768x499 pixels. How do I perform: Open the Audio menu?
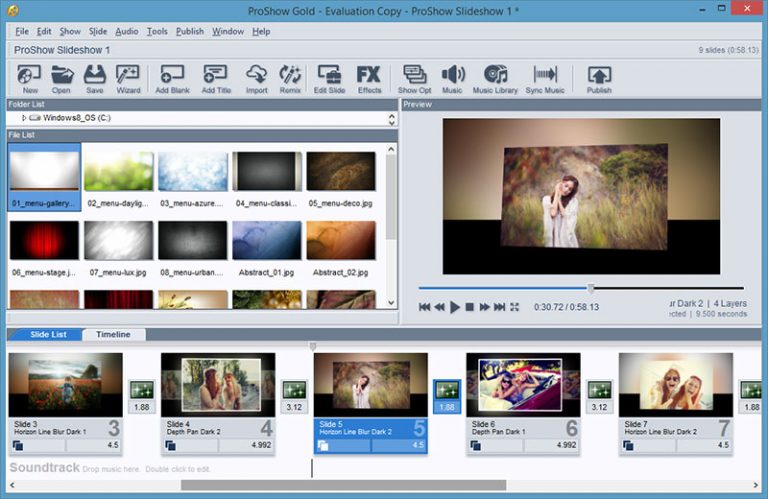[127, 31]
